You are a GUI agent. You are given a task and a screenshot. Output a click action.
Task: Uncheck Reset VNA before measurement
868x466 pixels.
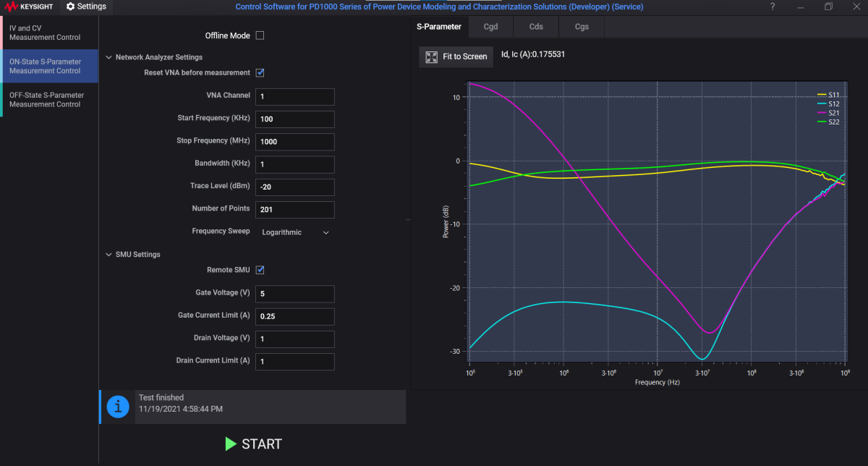point(260,72)
